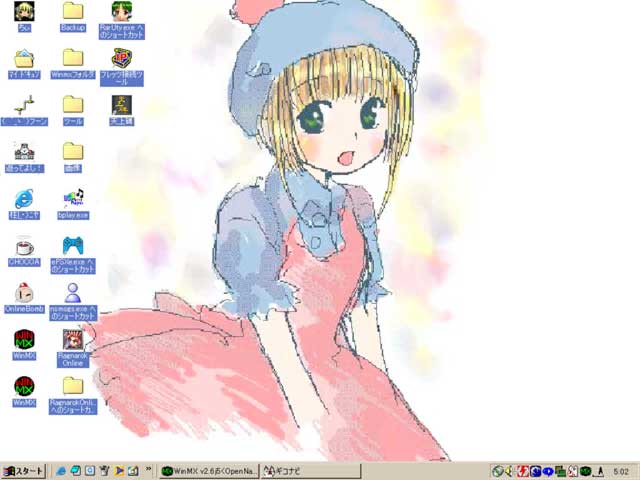Launch the ePSXe.exe gamepad shortcut

point(72,245)
